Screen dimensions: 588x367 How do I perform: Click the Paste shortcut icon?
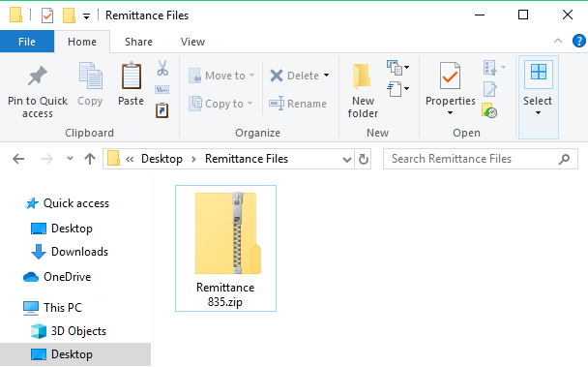click(x=162, y=110)
